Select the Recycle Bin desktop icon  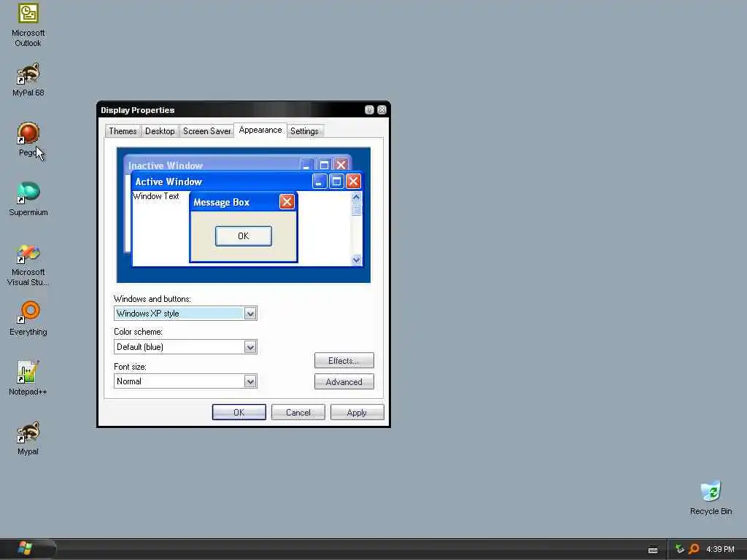(711, 497)
